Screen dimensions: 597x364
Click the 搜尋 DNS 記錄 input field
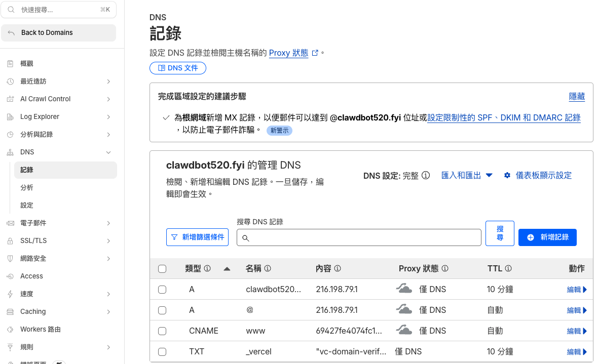pos(359,237)
